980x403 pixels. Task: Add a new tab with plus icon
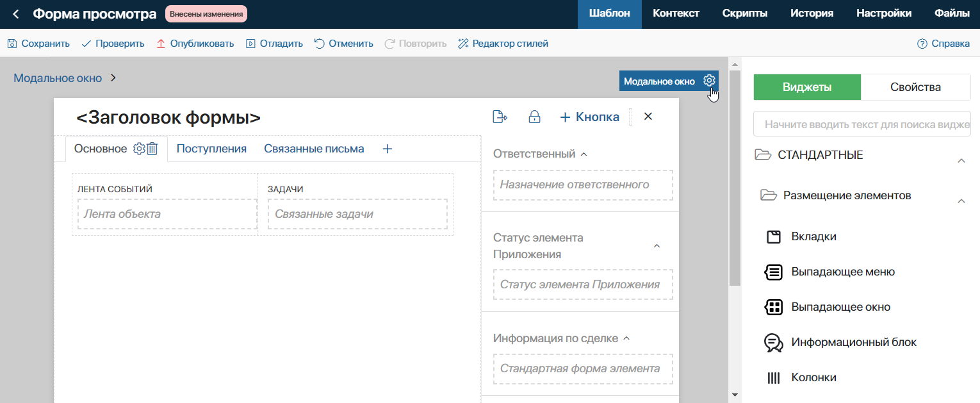tap(387, 149)
